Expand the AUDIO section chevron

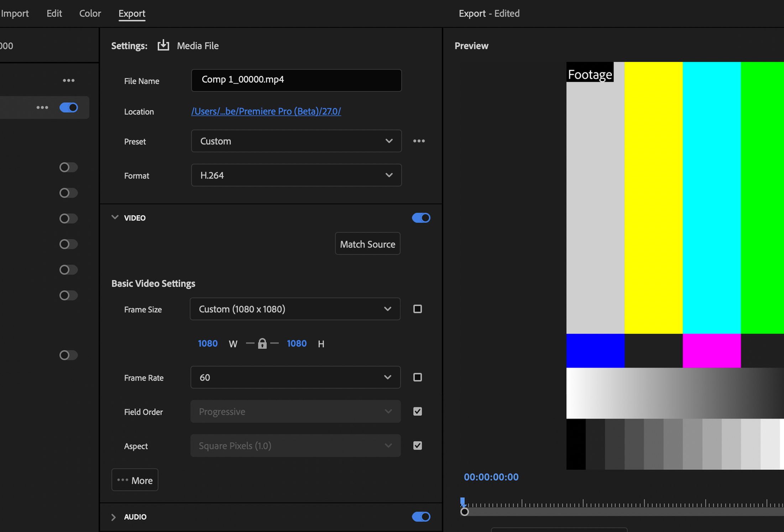(x=114, y=517)
